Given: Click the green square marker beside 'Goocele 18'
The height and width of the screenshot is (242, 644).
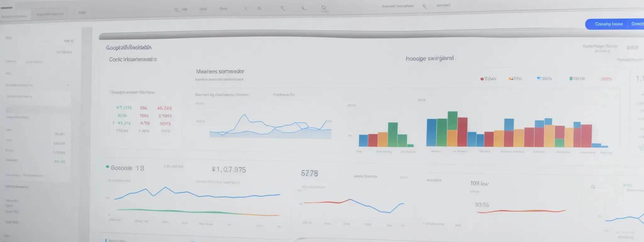Looking at the screenshot, I should pyautogui.click(x=108, y=167).
